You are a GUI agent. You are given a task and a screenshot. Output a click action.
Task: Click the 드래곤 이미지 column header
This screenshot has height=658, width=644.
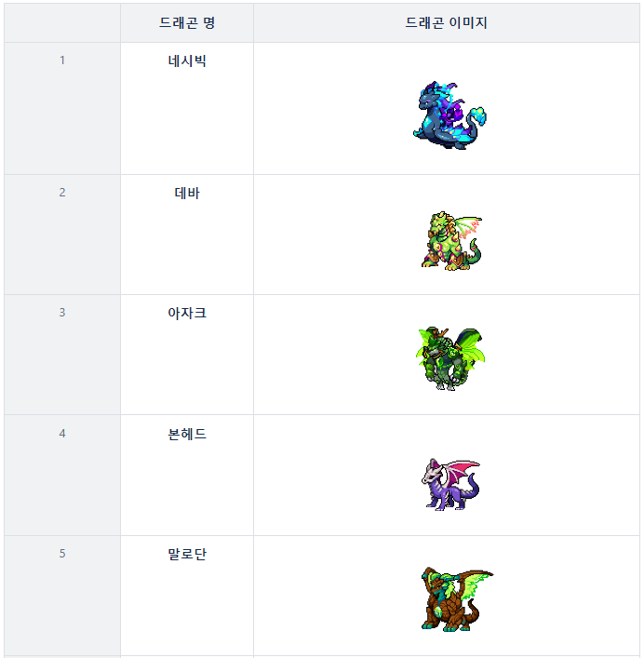click(x=447, y=23)
